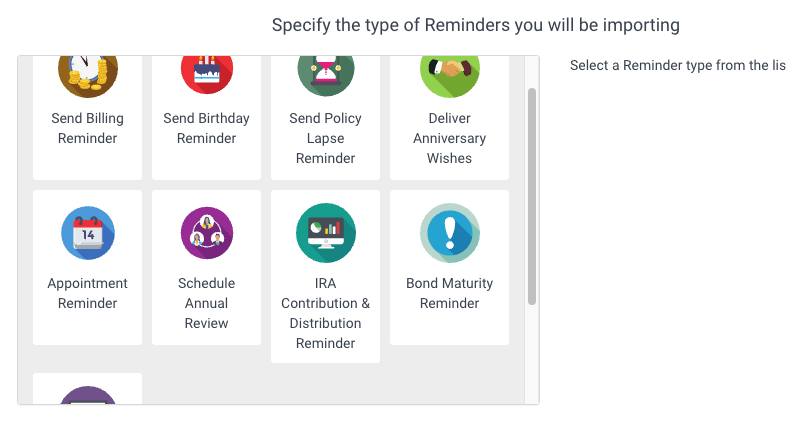Click the hourglass policy lapse icon

coord(326,76)
